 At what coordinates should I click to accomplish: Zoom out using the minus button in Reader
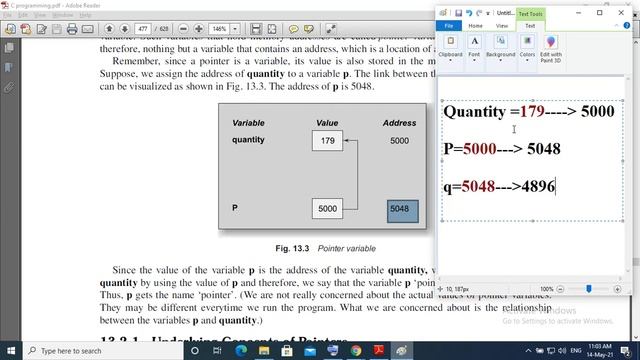tap(183, 29)
